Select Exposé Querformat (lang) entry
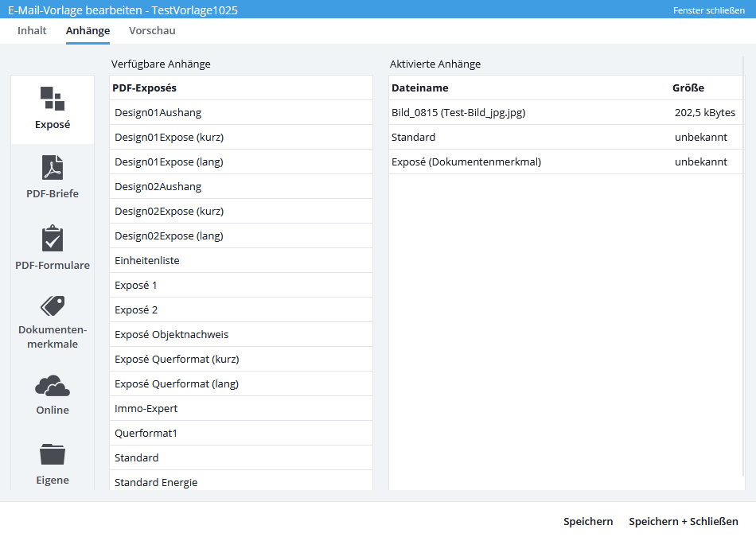 coord(177,384)
